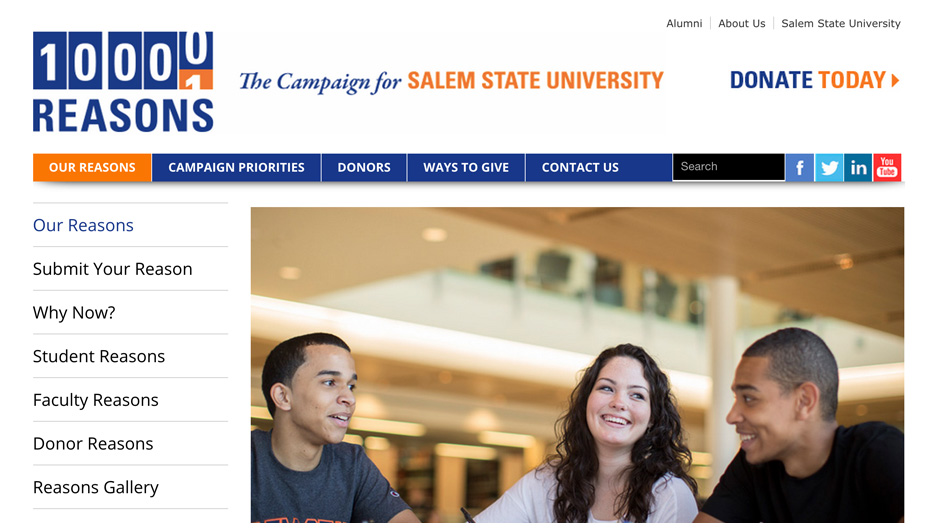Click the 1000 Reasons logo
This screenshot has height=532, width=945.
[x=123, y=82]
